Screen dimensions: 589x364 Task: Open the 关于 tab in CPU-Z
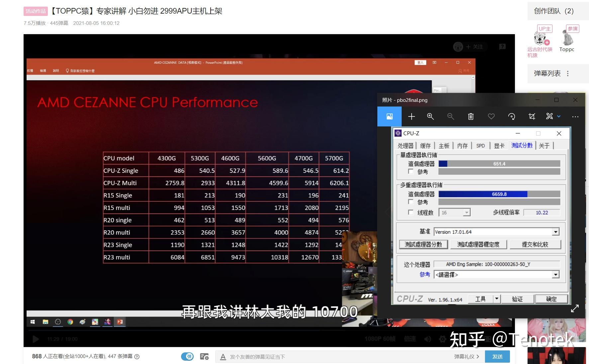[x=544, y=145]
